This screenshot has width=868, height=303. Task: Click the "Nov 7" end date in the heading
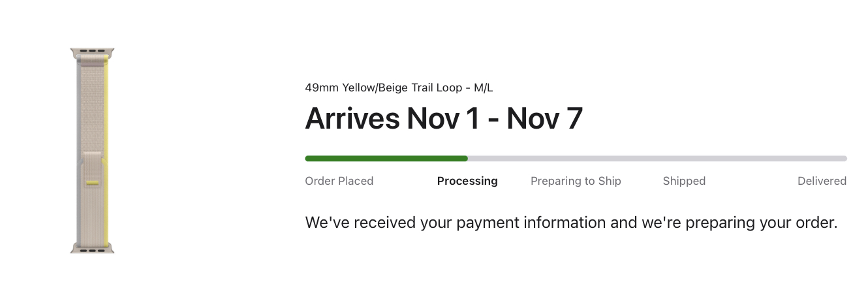point(544,119)
